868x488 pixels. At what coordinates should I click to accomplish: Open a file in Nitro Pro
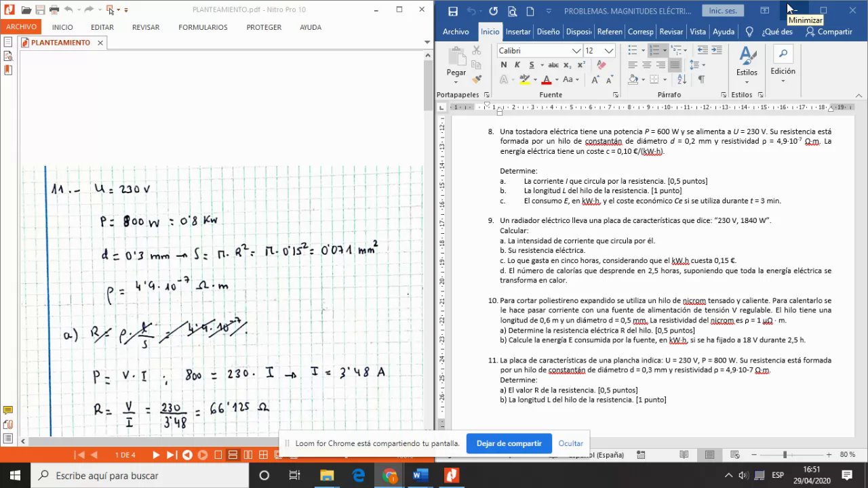click(26, 10)
